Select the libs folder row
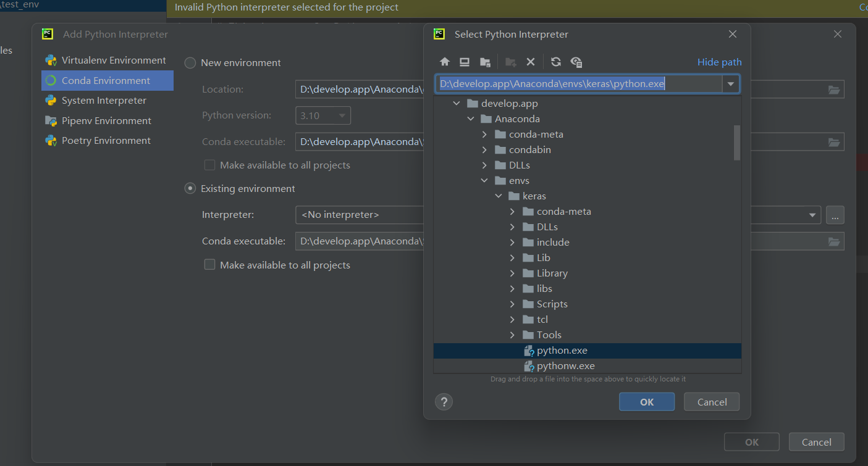 click(587, 289)
